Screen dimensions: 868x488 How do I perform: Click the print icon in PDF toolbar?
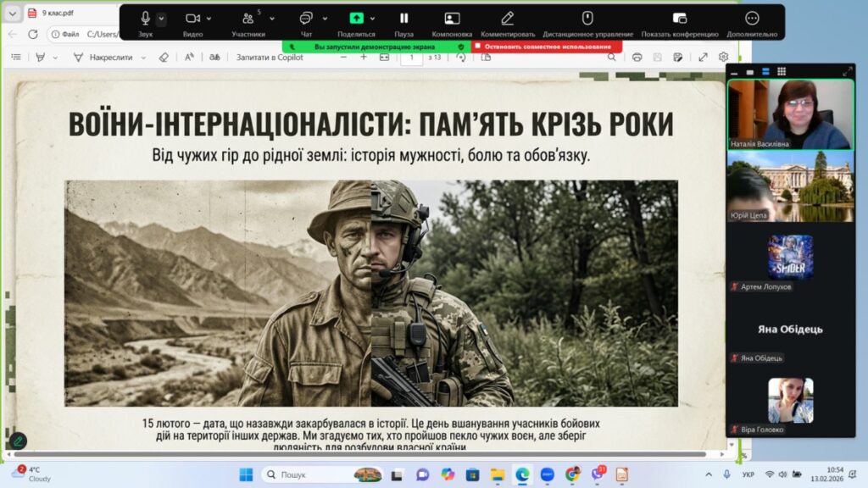pyautogui.click(x=637, y=57)
